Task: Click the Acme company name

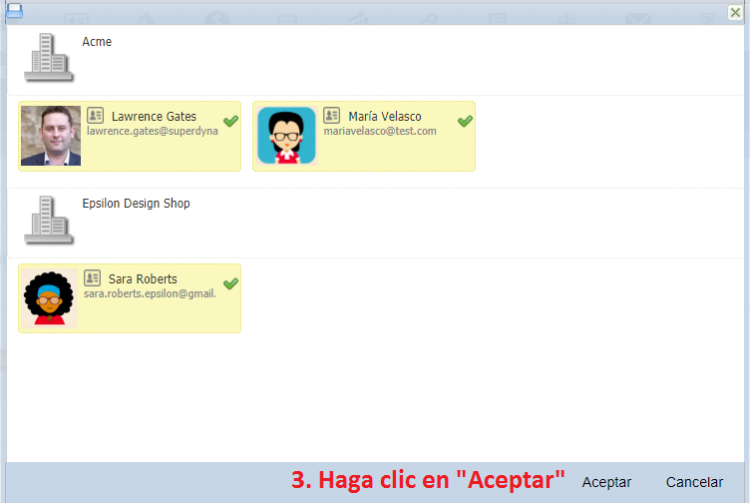Action: point(97,42)
